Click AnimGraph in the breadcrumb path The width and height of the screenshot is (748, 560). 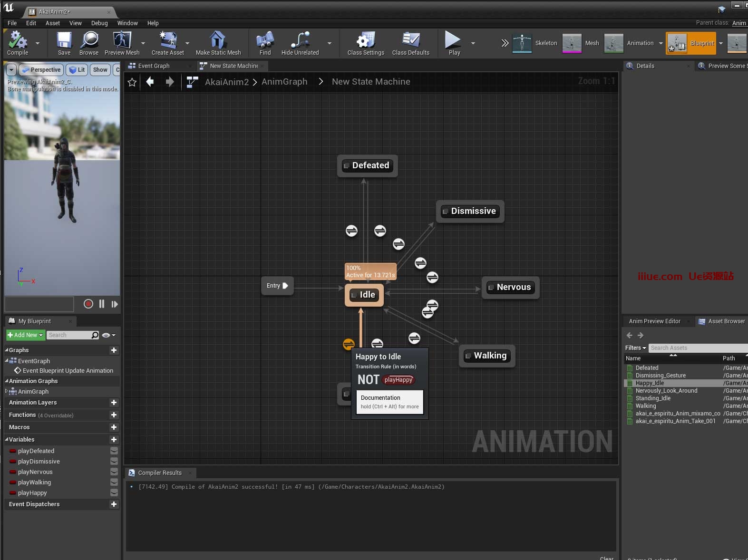[284, 82]
